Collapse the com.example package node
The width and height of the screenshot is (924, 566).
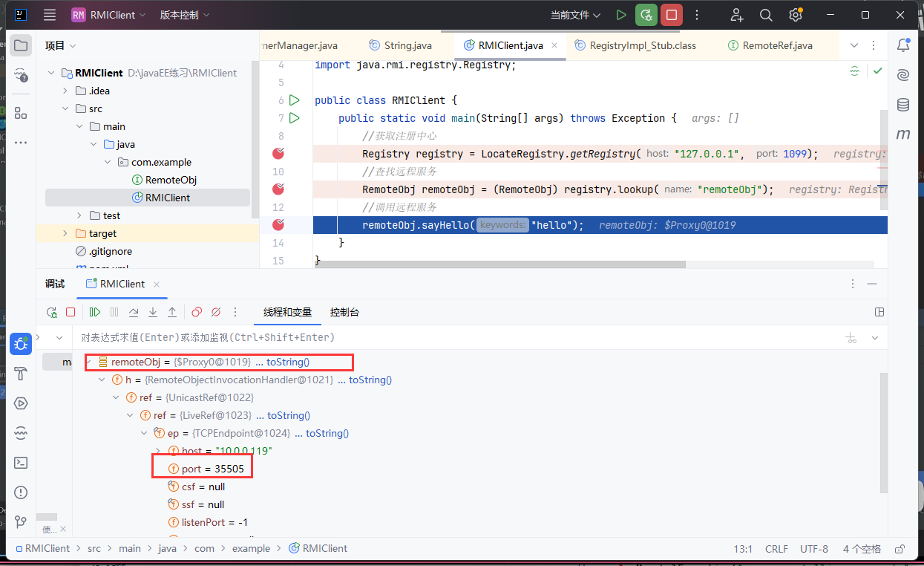coord(108,162)
